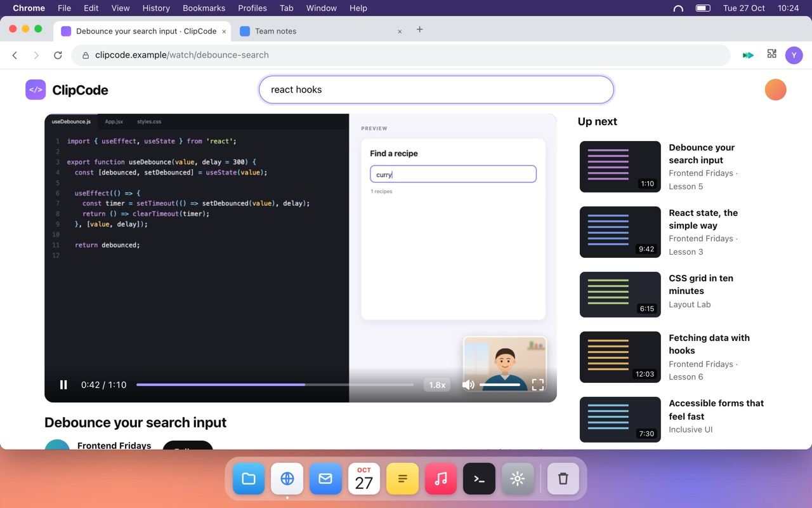
Task: Reload the page
Action: point(58,55)
